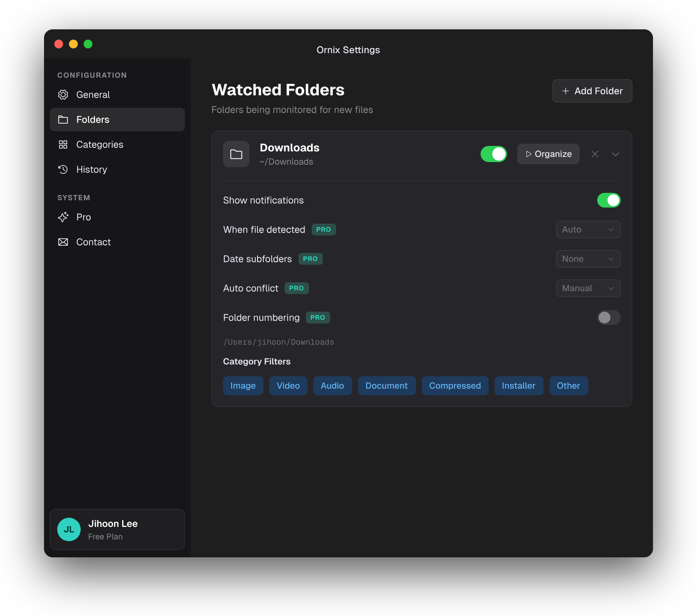This screenshot has height=616, width=697.
Task: Click the Organize button
Action: pyautogui.click(x=548, y=154)
